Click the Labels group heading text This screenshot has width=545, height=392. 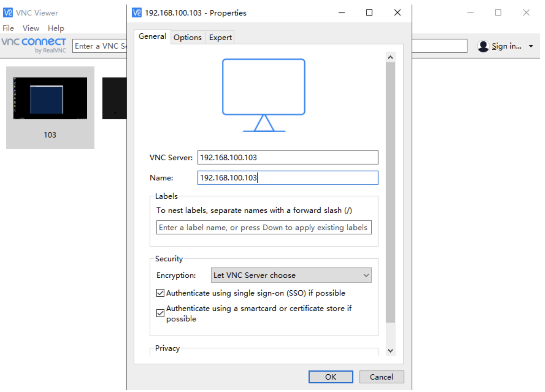166,196
